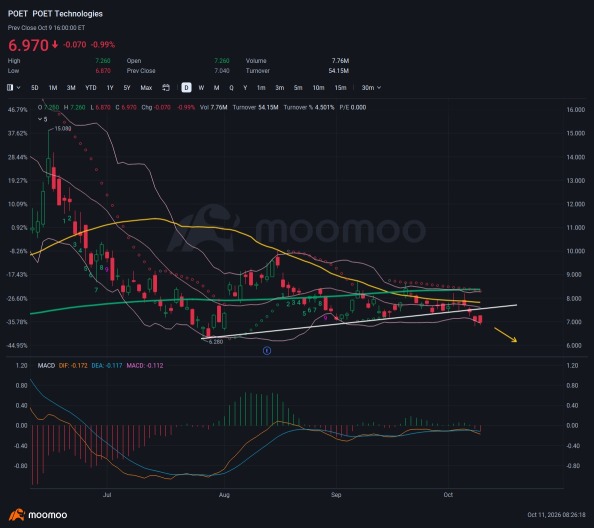Open the 30m interval dropdown
This screenshot has height=528, width=594.
coord(371,87)
